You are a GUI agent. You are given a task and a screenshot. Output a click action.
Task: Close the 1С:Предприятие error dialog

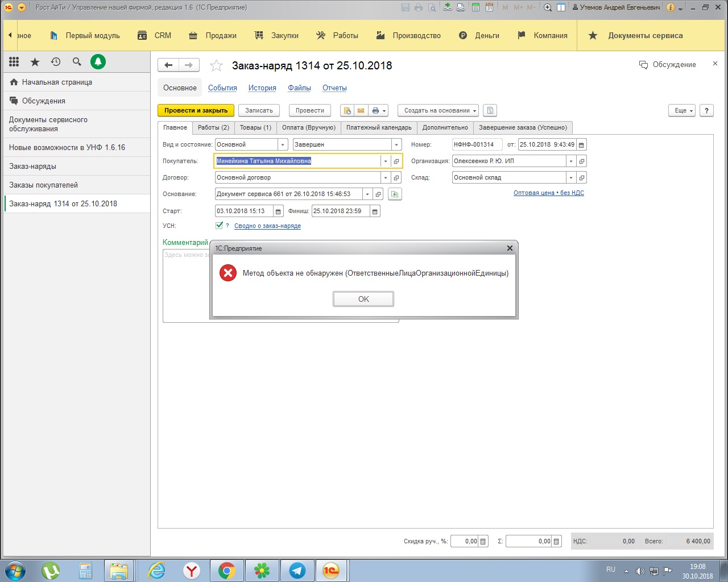(x=510, y=248)
